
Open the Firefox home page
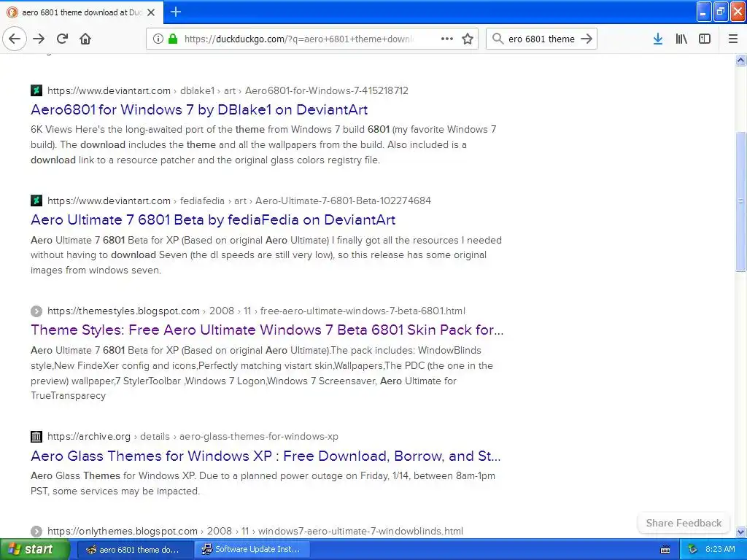pos(85,39)
